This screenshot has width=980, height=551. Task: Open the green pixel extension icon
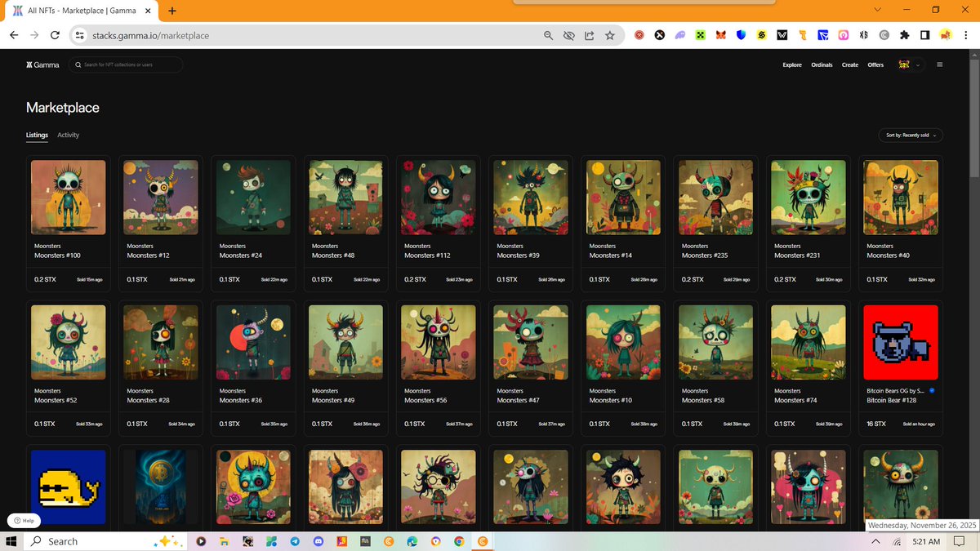pyautogui.click(x=701, y=35)
